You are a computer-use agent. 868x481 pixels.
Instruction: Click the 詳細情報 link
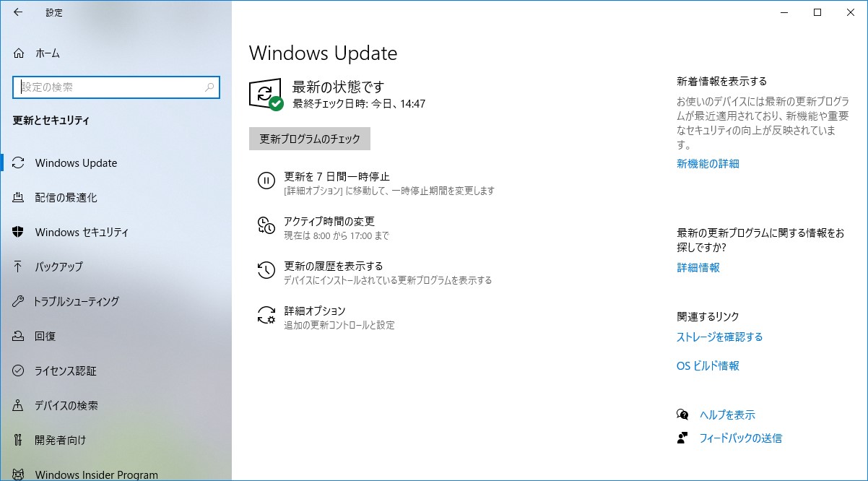click(x=698, y=267)
